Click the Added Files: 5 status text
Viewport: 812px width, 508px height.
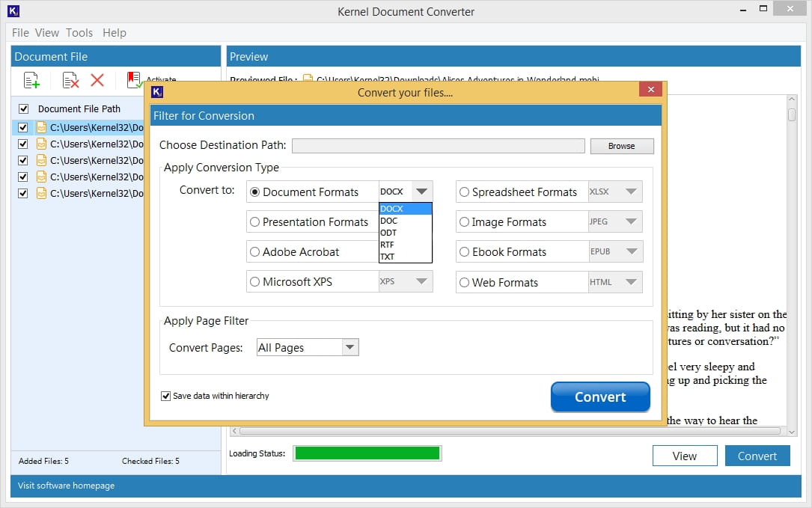coord(43,461)
